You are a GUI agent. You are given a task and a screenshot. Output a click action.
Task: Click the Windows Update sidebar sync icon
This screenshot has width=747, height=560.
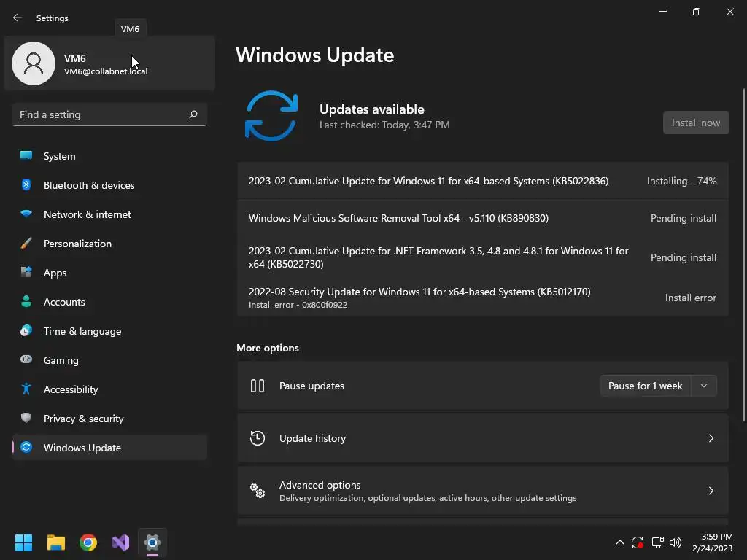pos(26,447)
